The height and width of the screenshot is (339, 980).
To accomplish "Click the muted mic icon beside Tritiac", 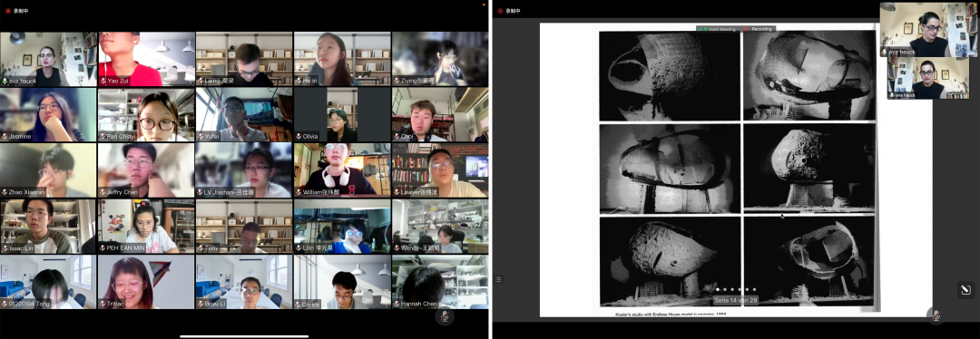I will pos(103,304).
